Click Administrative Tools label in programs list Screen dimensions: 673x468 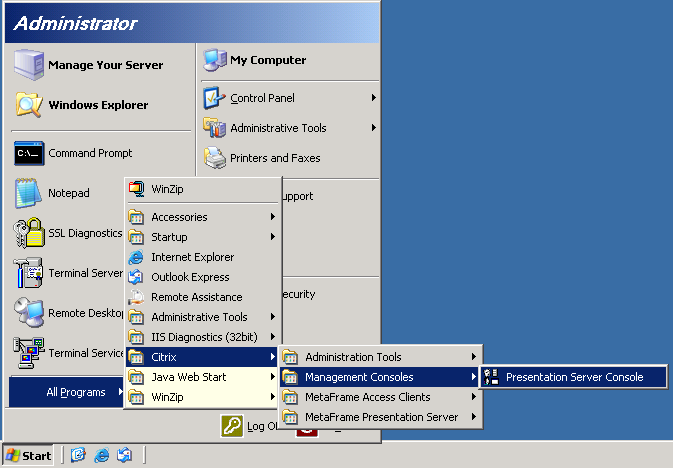click(199, 317)
